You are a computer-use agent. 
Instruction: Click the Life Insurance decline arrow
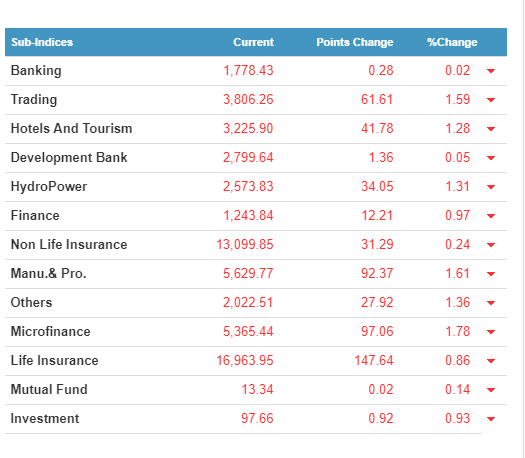tap(491, 361)
